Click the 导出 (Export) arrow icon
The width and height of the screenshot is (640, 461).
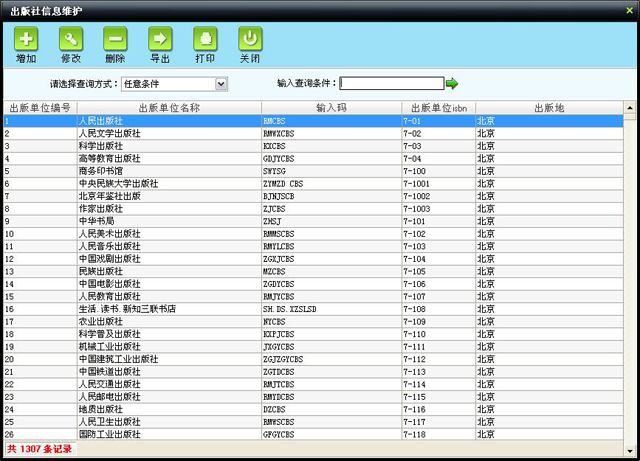[160, 40]
